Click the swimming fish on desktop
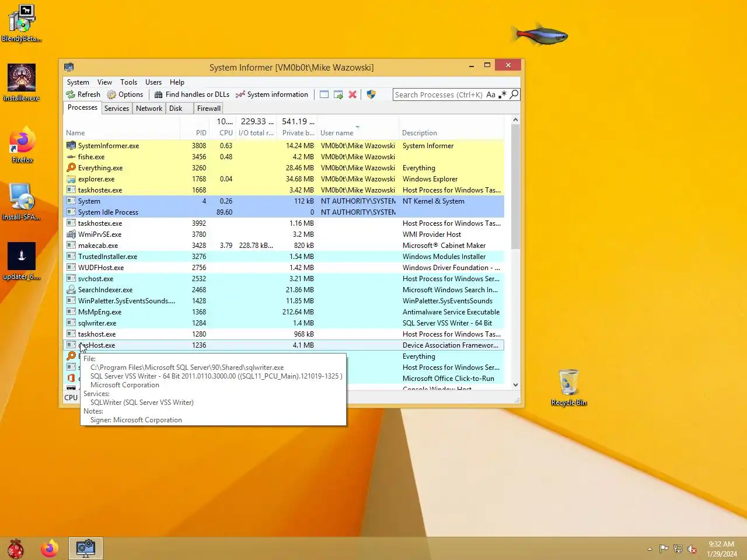 tap(540, 36)
